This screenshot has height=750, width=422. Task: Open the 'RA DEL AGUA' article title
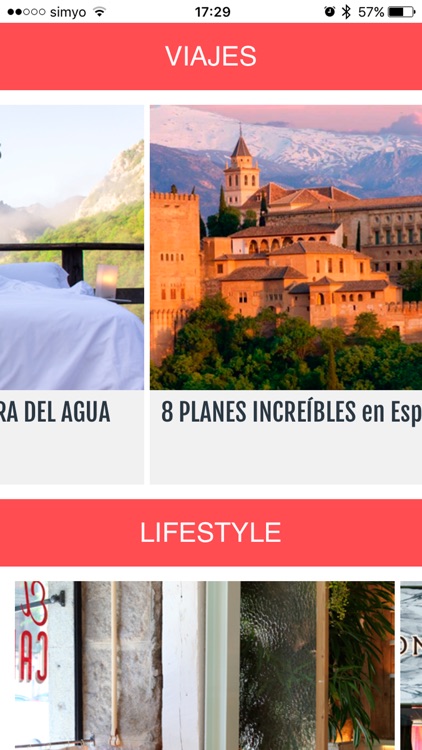pos(55,411)
